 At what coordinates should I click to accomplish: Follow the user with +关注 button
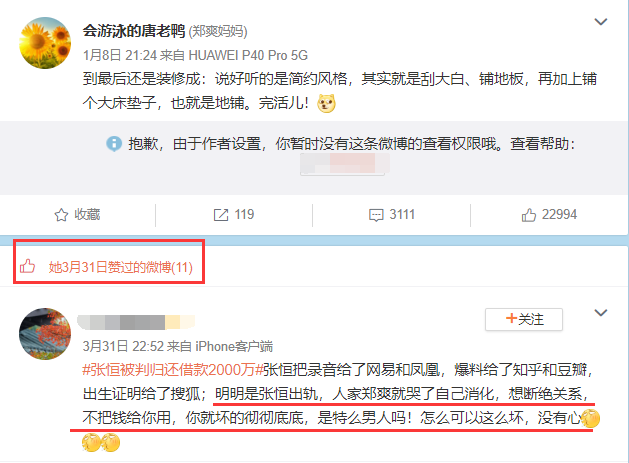pos(524,319)
